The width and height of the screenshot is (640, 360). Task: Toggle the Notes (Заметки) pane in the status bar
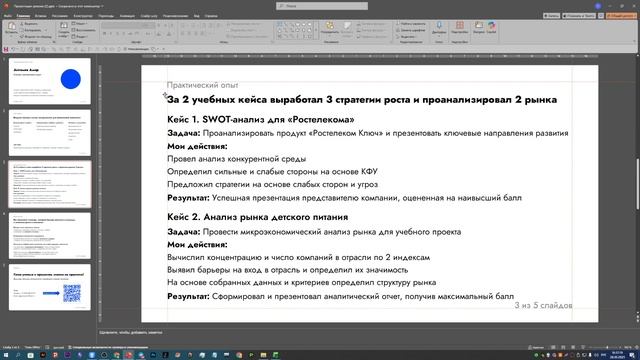tap(536, 347)
